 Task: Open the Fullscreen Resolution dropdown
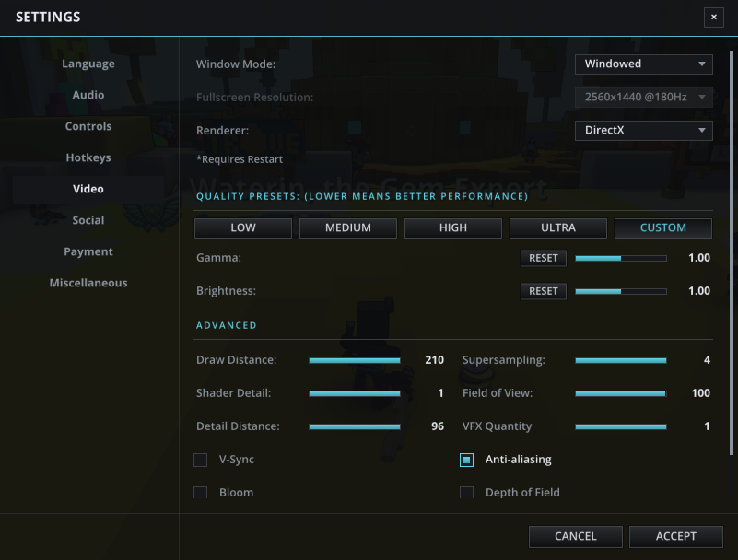coord(643,98)
